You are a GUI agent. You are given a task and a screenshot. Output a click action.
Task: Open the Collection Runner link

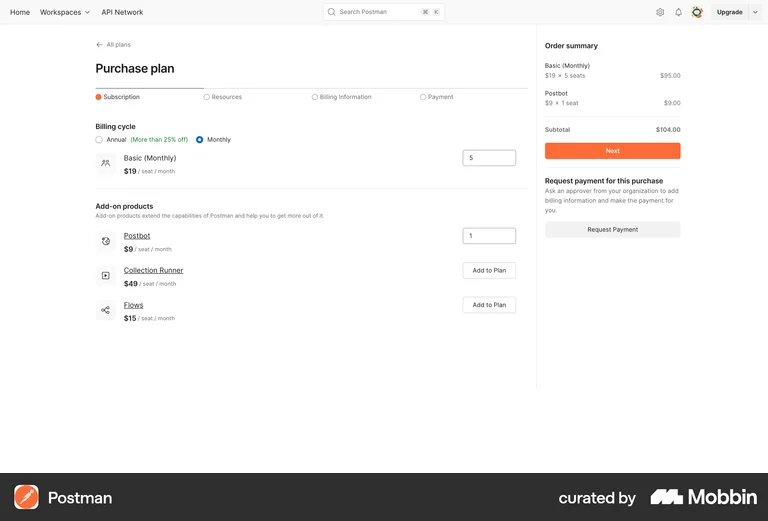(x=153, y=270)
